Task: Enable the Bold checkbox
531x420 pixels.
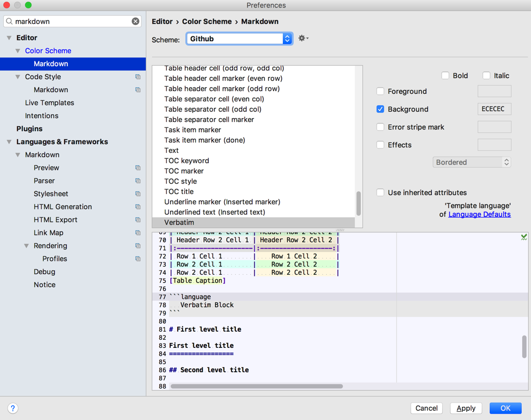Action: coord(445,76)
